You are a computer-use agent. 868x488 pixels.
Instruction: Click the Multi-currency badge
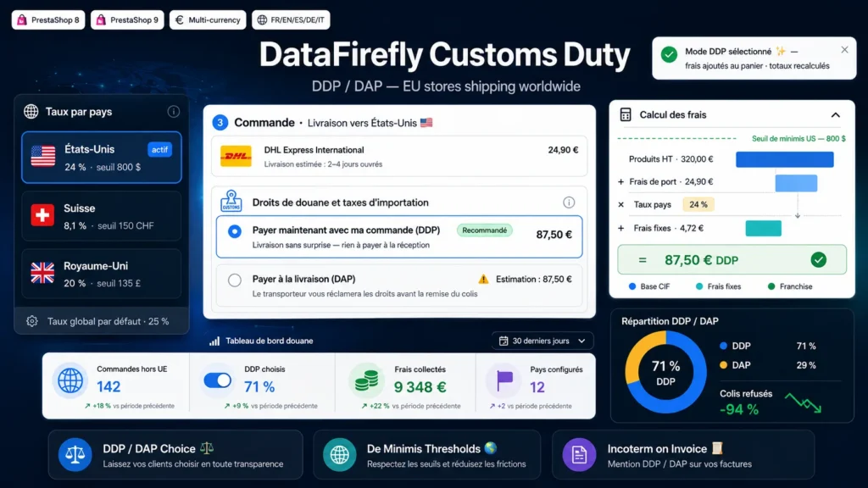208,20
